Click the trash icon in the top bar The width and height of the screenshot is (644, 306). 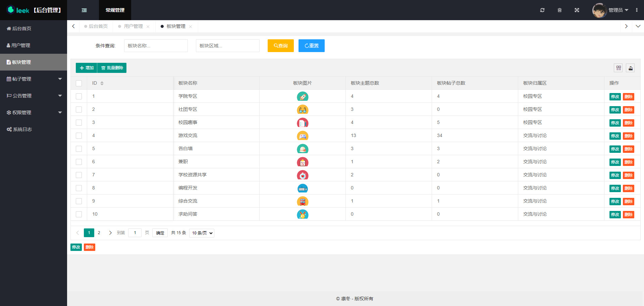[559, 10]
